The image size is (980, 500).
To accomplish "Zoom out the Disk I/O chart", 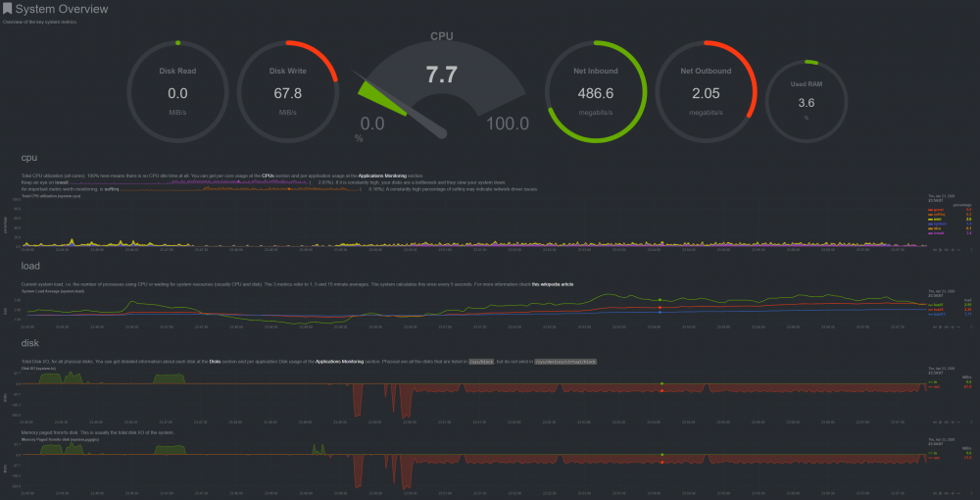I will point(958,423).
